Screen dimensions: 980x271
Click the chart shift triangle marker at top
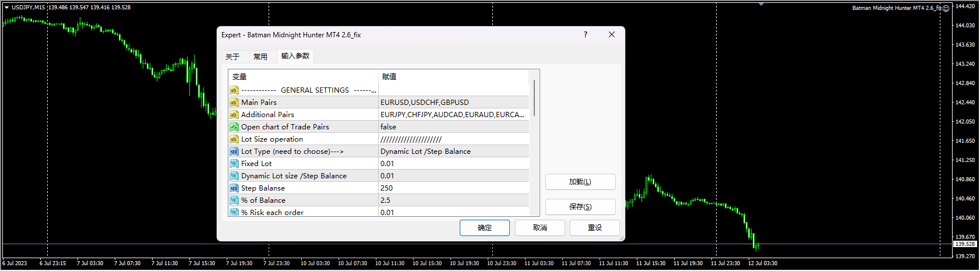(x=761, y=4)
